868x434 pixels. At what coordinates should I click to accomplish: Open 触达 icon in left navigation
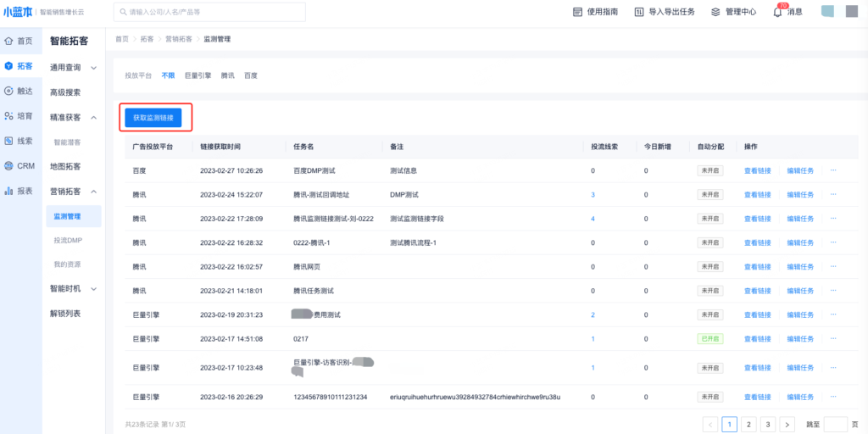[8, 91]
